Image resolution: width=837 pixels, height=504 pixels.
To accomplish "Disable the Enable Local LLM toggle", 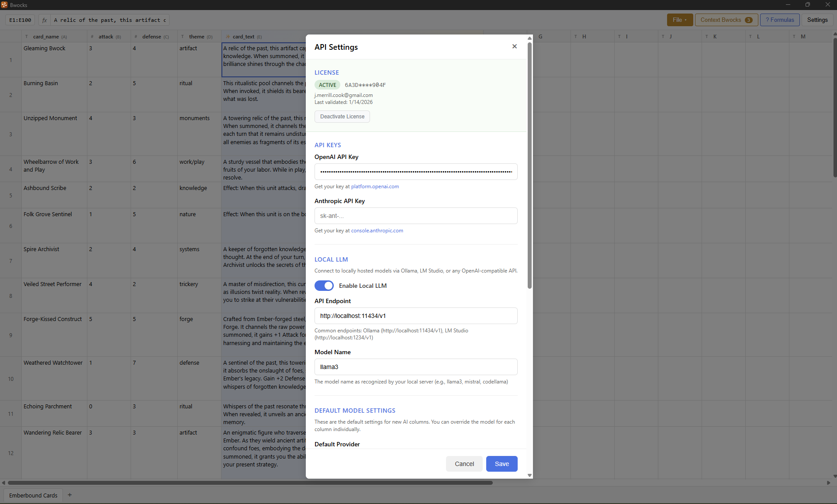I will (x=324, y=286).
